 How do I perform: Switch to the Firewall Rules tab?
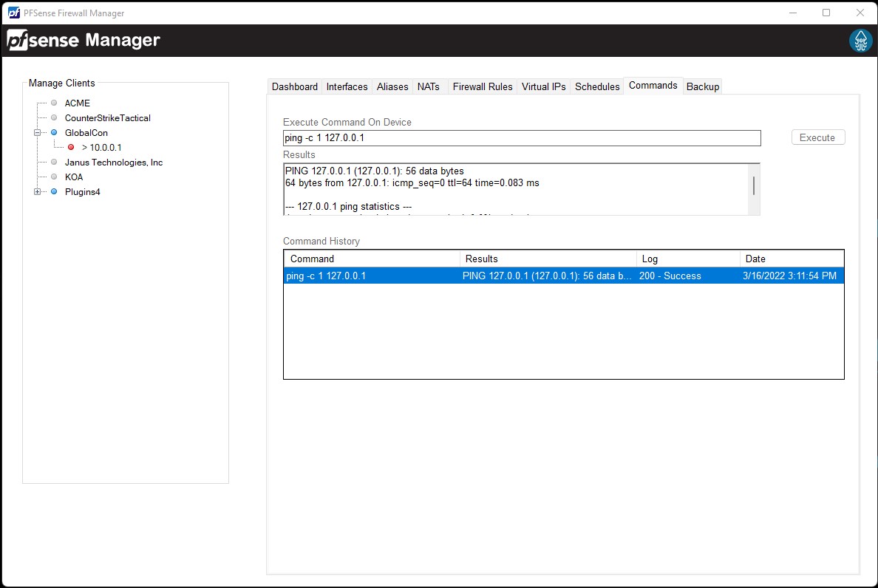(x=482, y=86)
